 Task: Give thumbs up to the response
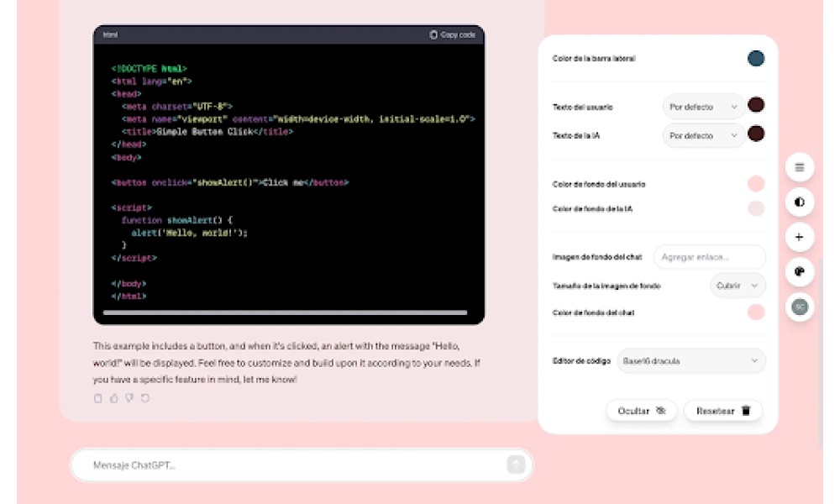click(113, 398)
